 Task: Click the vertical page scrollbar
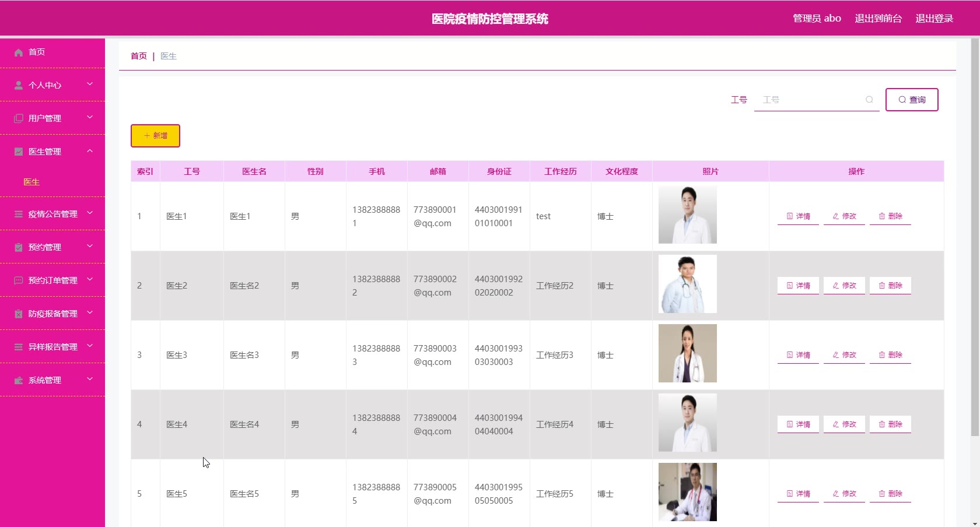click(x=975, y=236)
